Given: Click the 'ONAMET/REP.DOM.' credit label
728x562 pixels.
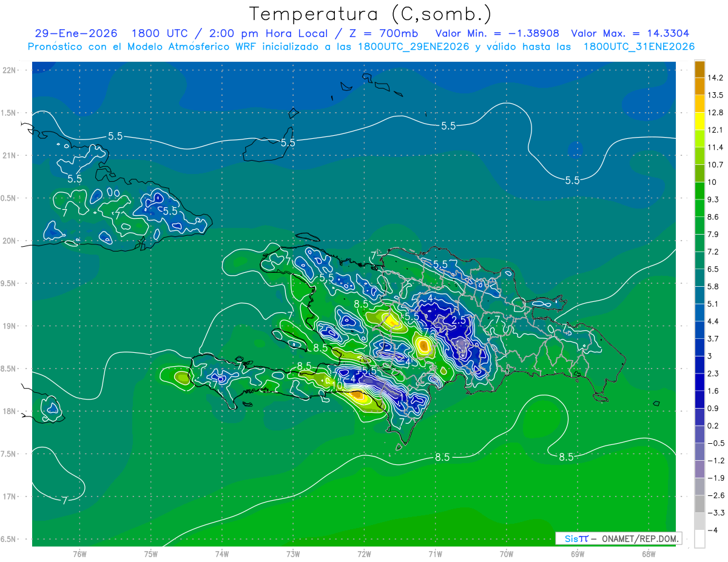Looking at the screenshot, I should 641,538.
